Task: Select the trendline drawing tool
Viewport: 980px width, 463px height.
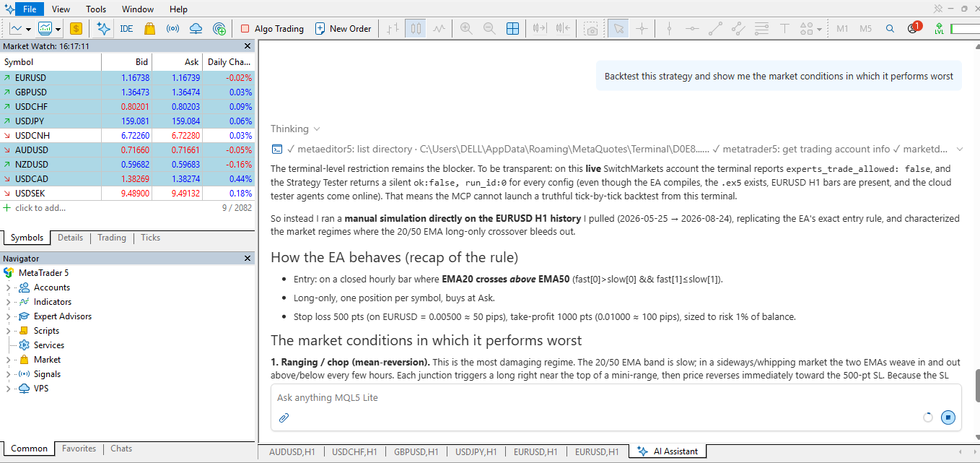Action: (x=715, y=29)
